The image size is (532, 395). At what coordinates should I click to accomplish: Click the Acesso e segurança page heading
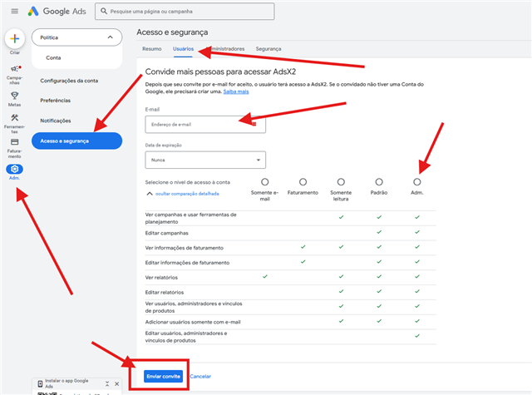click(172, 32)
